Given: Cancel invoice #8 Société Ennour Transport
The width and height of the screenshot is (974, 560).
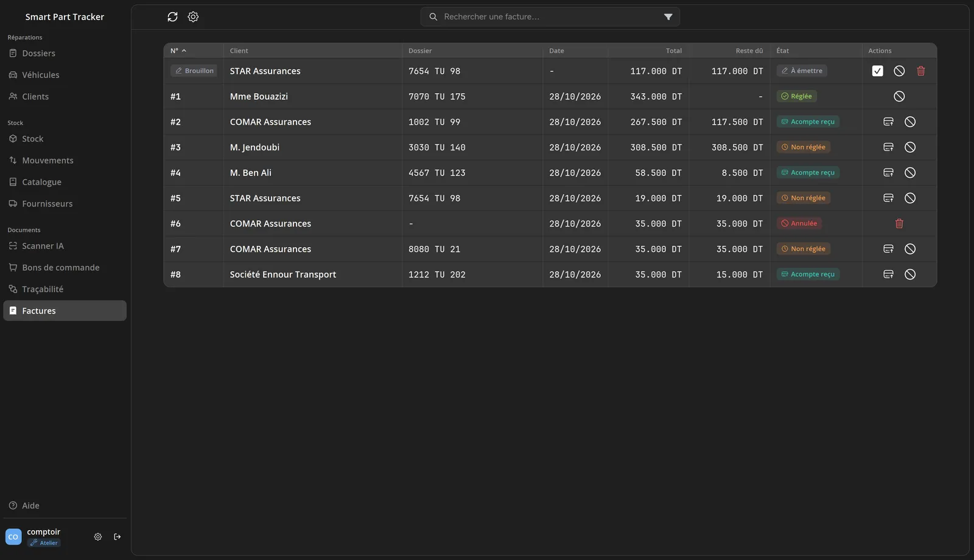Looking at the screenshot, I should tap(910, 275).
